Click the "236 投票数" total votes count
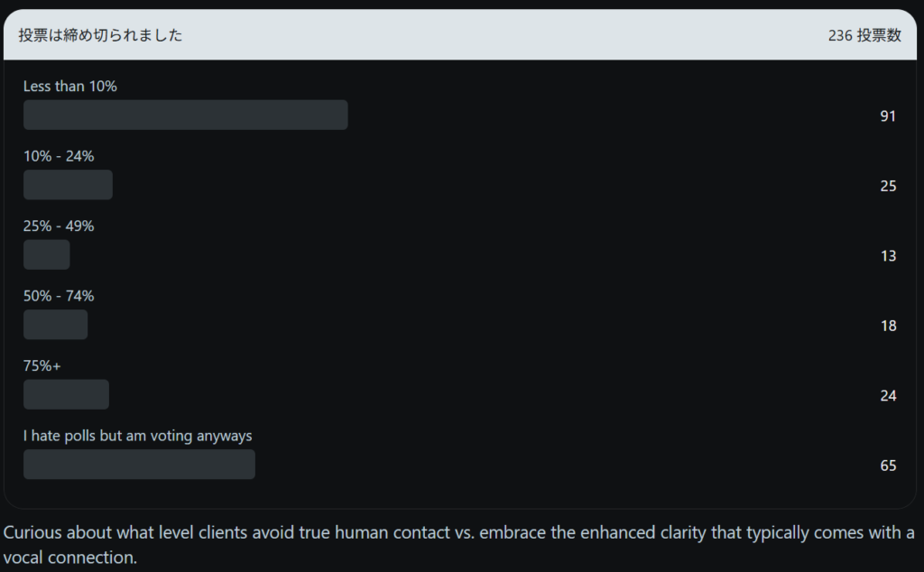This screenshot has height=572, width=924. tap(864, 36)
